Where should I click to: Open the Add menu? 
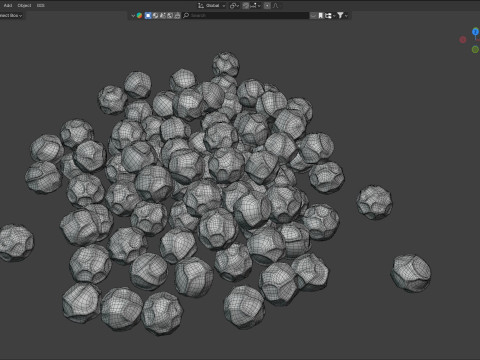8,5
